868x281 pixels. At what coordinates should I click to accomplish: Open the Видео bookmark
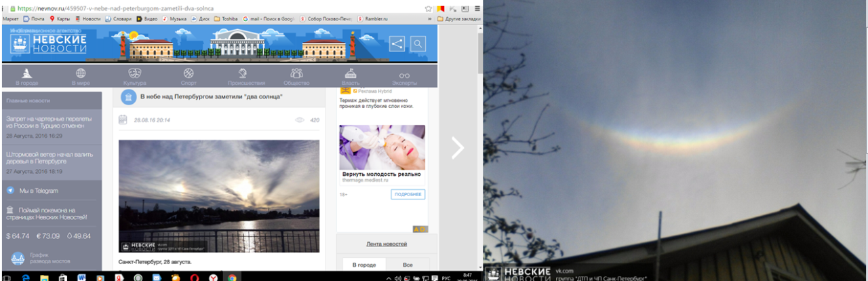point(148,19)
